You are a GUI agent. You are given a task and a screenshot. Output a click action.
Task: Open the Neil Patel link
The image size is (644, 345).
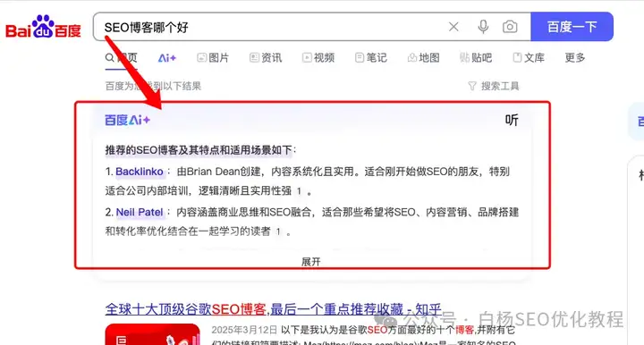tap(140, 212)
